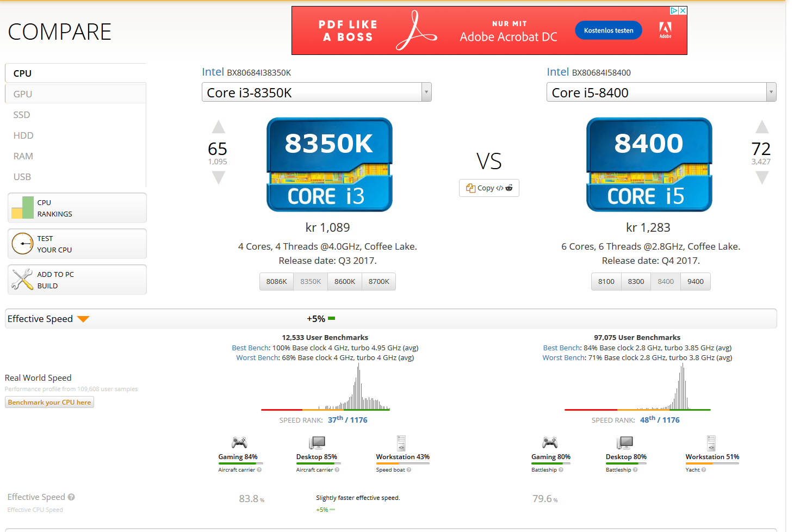Click the left Intel brand link

click(x=213, y=72)
